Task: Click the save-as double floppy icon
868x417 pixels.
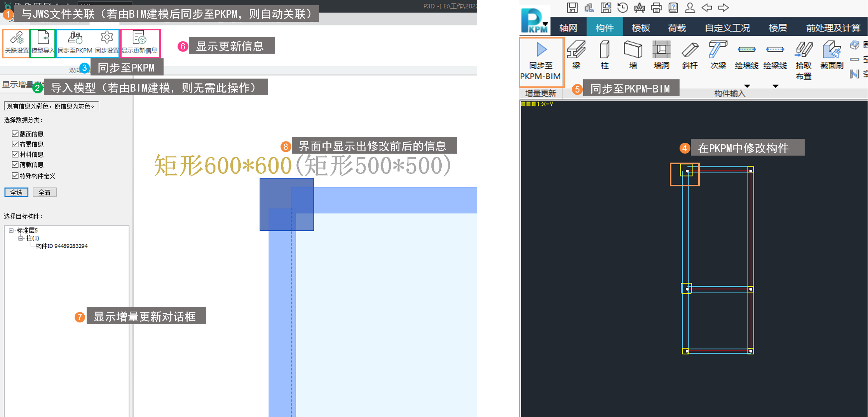Action: click(606, 8)
